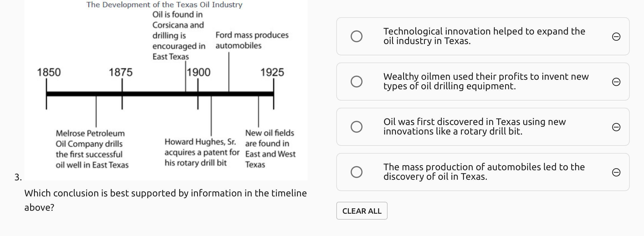Pick radio button for 'Oil was first discovered' answer
The image size is (644, 236).
(356, 127)
